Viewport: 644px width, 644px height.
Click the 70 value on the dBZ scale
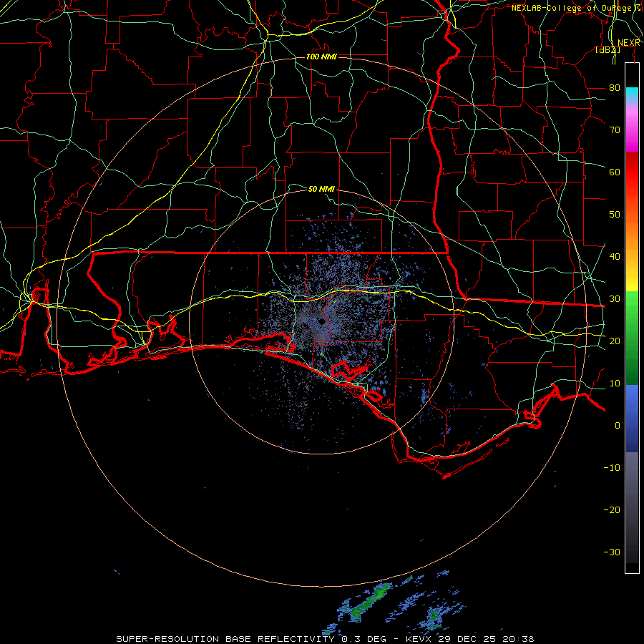[x=615, y=130]
